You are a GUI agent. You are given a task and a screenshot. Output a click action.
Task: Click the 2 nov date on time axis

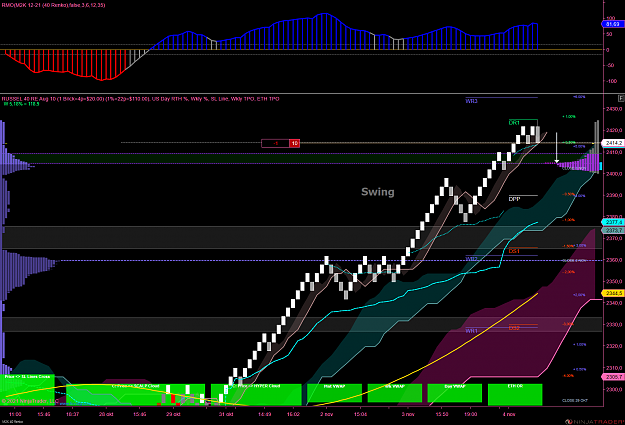pyautogui.click(x=326, y=414)
